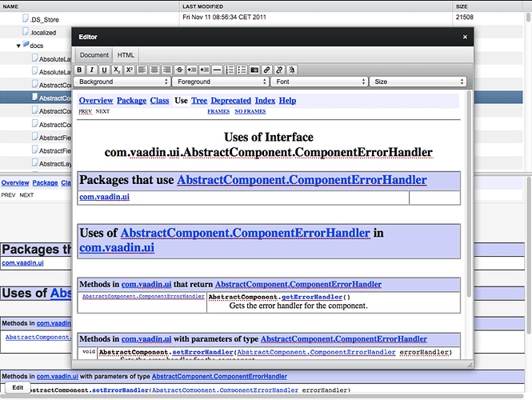Open the Background color dropdown

122,82
